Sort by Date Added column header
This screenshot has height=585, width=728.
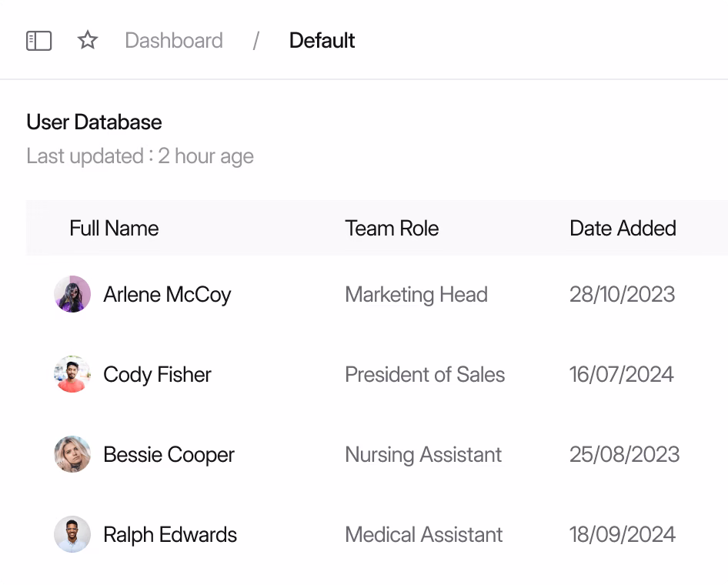click(623, 229)
